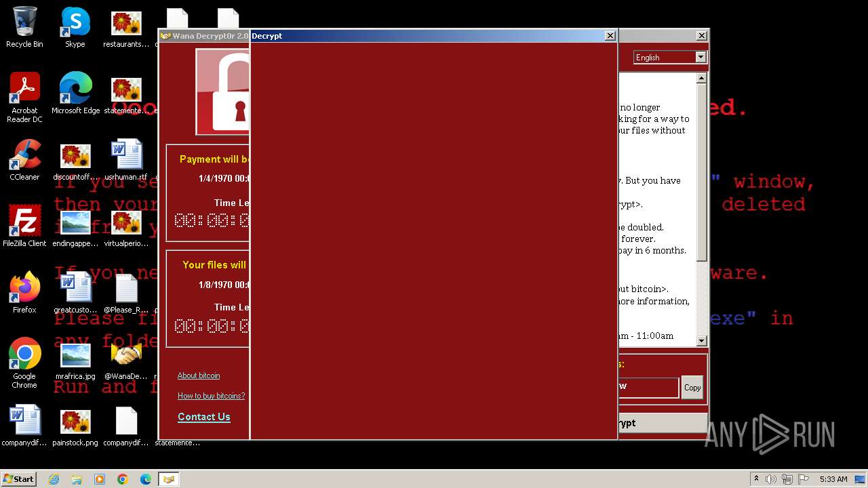
Task: Launch Skype from the desktop
Action: click(75, 27)
